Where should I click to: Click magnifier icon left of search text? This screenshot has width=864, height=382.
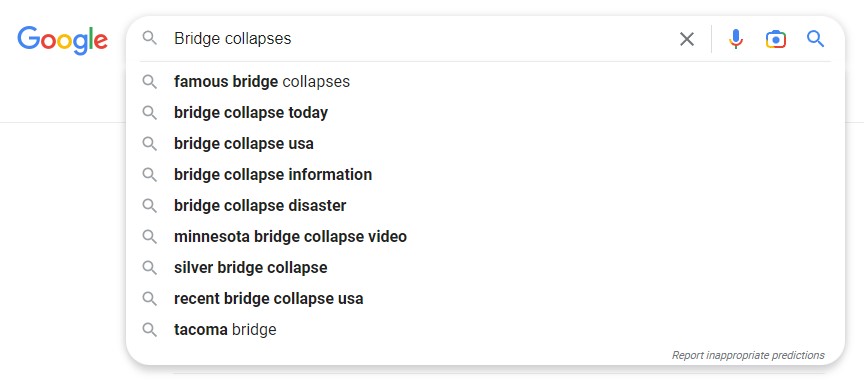(149, 38)
